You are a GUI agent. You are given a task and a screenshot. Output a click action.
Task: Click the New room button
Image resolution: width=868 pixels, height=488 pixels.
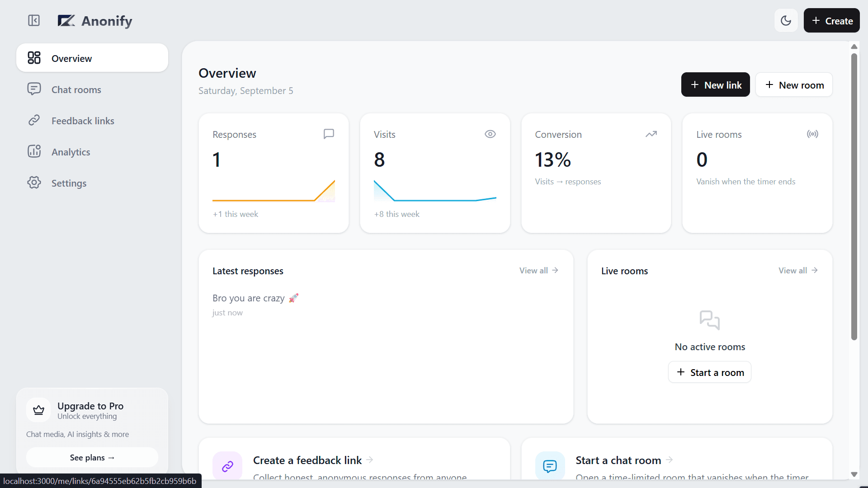click(x=794, y=84)
